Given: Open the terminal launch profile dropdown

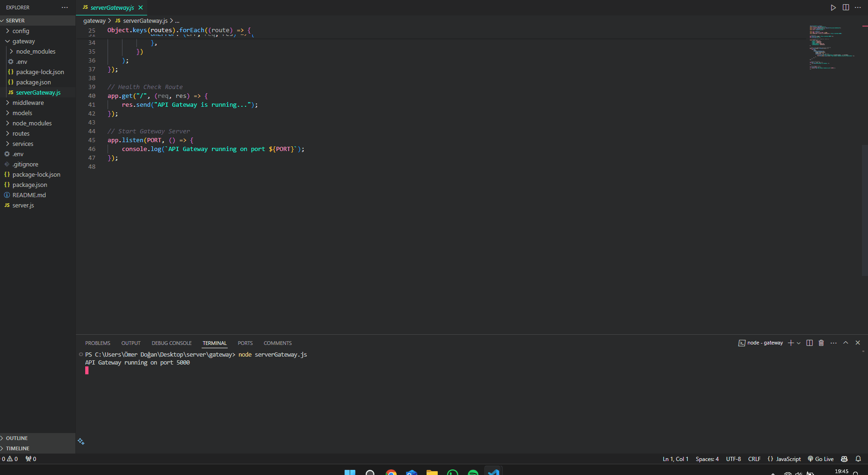Looking at the screenshot, I should (x=799, y=343).
